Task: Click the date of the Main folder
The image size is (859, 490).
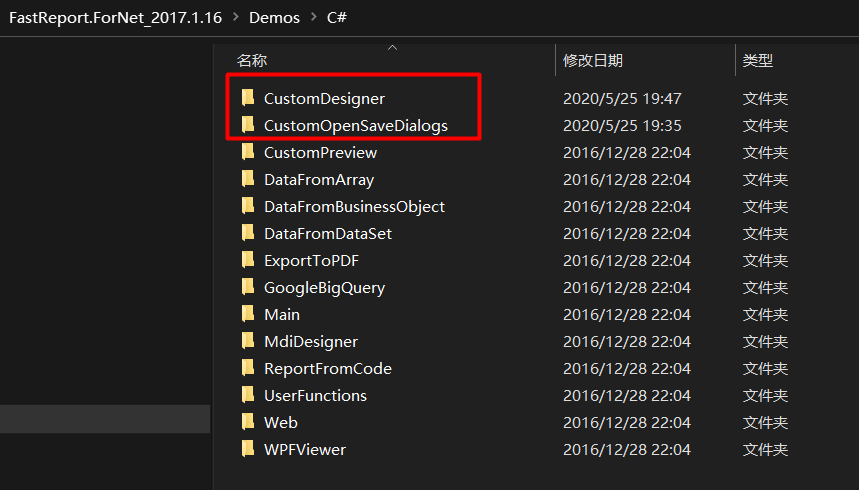Action: [627, 315]
